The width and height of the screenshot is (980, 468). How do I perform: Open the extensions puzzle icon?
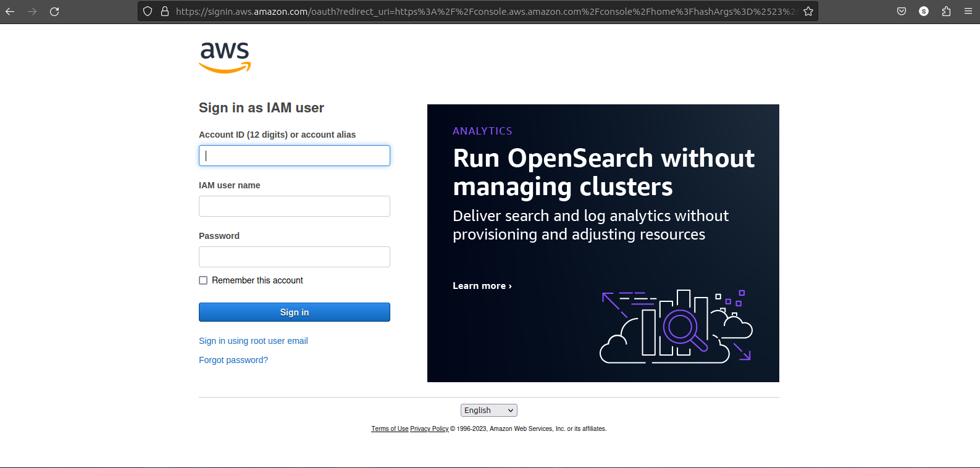pos(946,11)
